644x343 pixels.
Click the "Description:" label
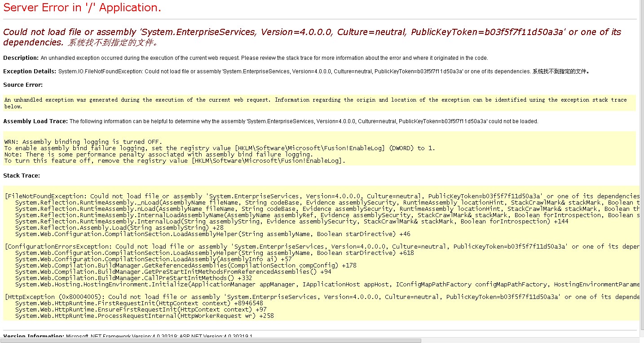21,58
